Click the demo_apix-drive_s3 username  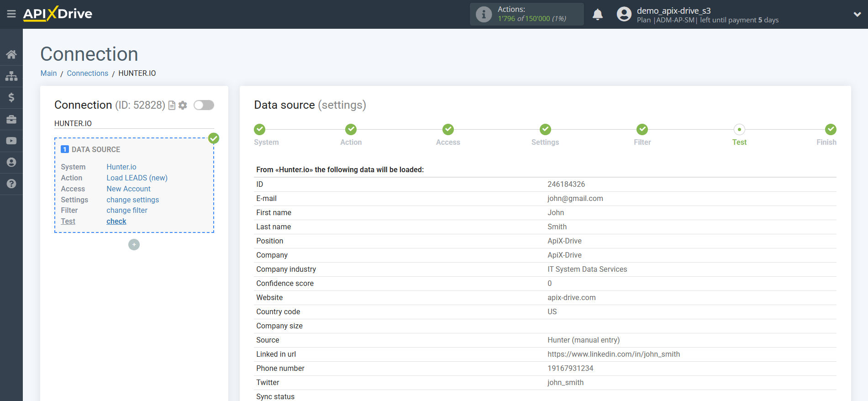pos(673,11)
